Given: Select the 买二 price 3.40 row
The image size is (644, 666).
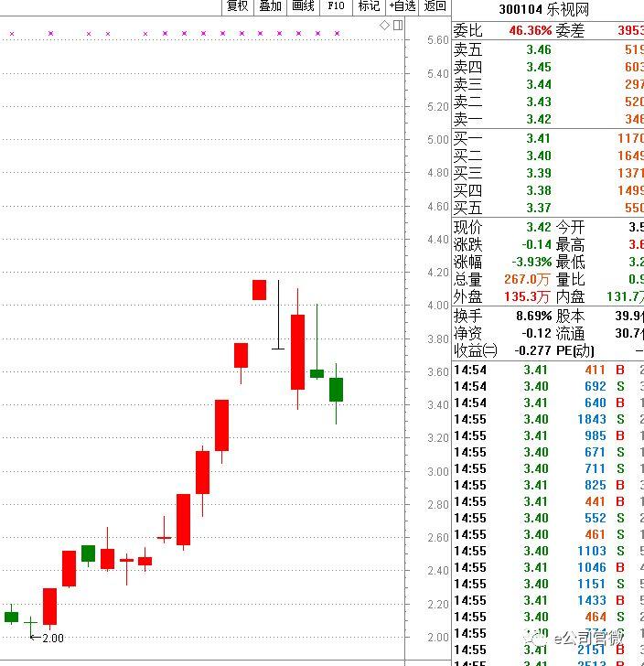Looking at the screenshot, I should point(548,156).
